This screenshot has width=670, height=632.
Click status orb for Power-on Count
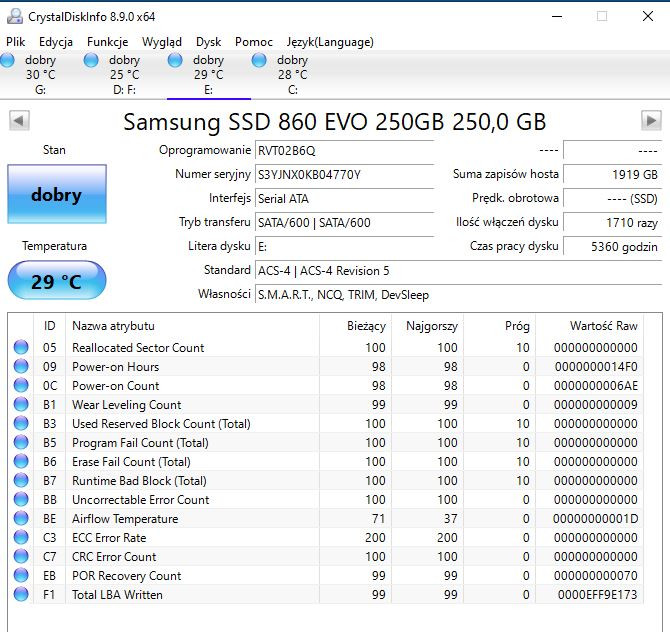click(21, 385)
